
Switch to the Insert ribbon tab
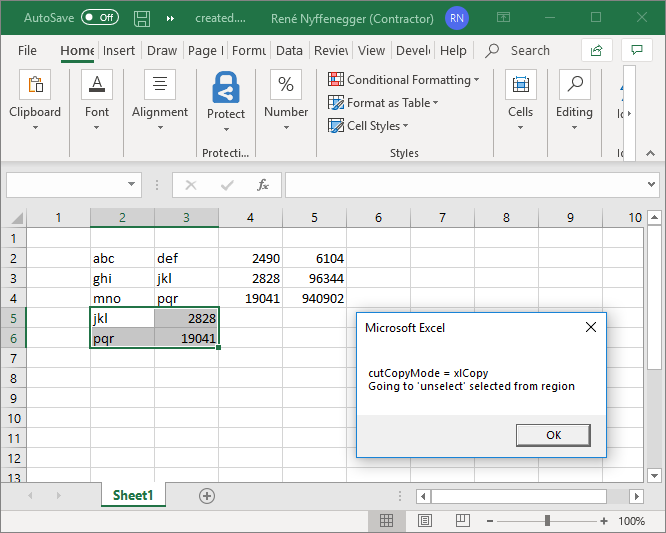pos(119,51)
